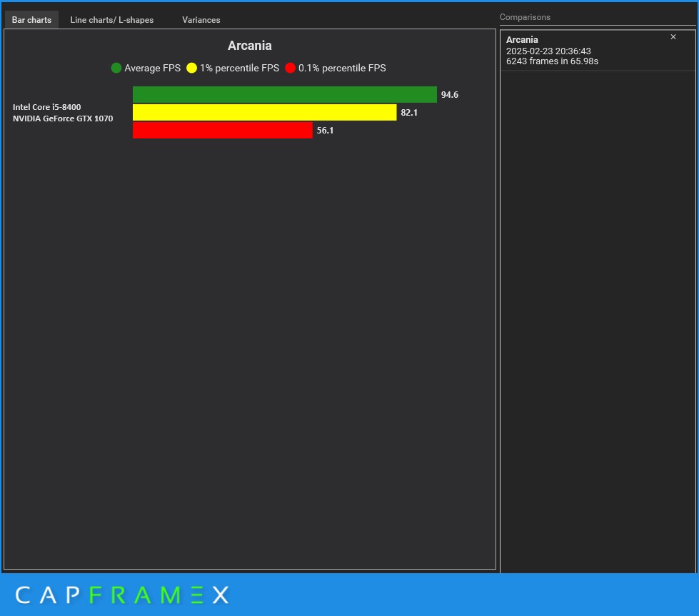Screen dimensions: 699x616
Task: Click the Comparisons panel header
Action: [525, 17]
